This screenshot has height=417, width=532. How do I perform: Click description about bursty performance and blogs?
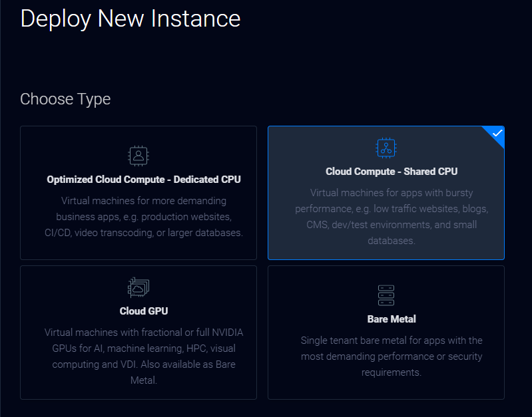(392, 217)
